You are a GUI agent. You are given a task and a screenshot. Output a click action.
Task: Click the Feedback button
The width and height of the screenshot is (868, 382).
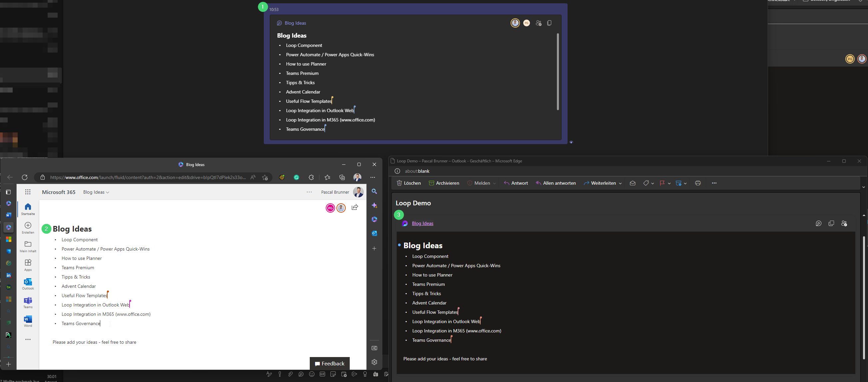coord(329,363)
